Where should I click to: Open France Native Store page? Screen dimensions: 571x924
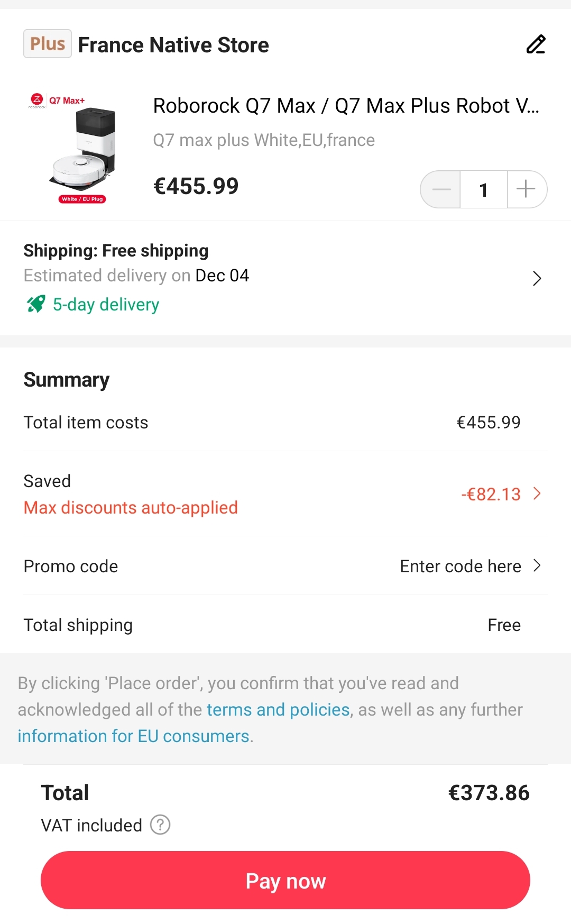point(173,45)
